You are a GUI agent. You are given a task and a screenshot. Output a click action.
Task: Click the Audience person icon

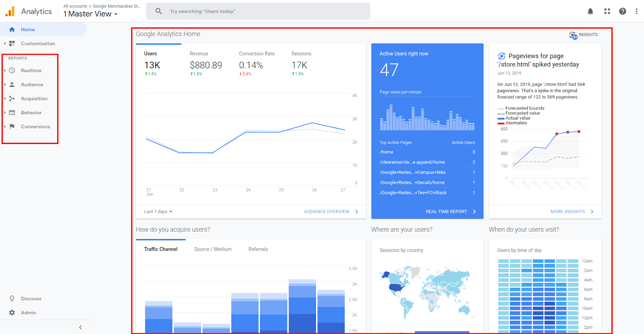[x=12, y=85]
